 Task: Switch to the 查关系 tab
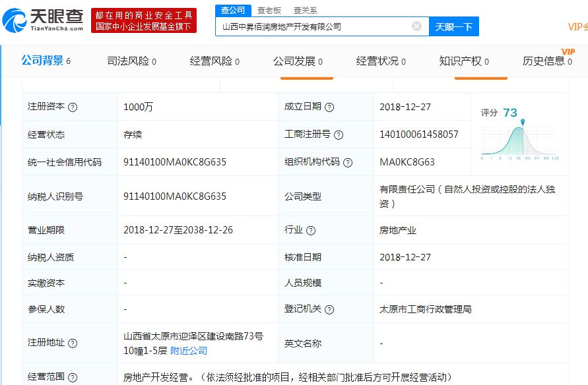click(306, 11)
